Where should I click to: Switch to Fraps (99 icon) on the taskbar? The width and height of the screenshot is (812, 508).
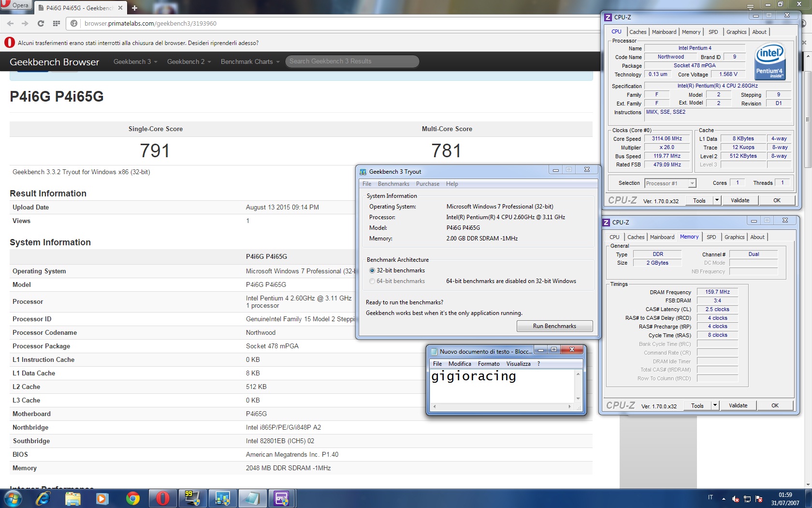pos(192,498)
